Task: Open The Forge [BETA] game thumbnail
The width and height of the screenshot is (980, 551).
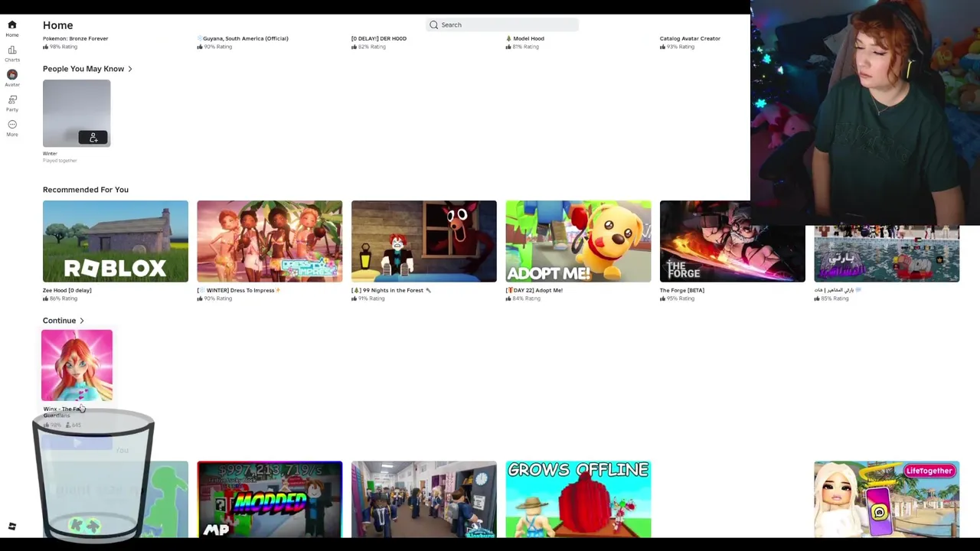Action: [733, 241]
